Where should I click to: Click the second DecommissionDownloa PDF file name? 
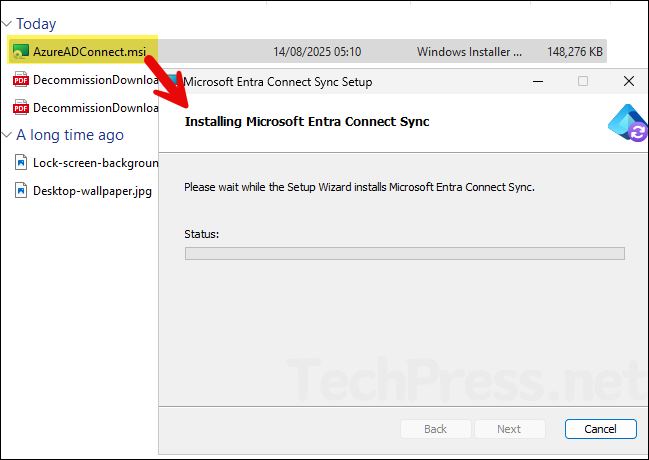click(x=96, y=108)
